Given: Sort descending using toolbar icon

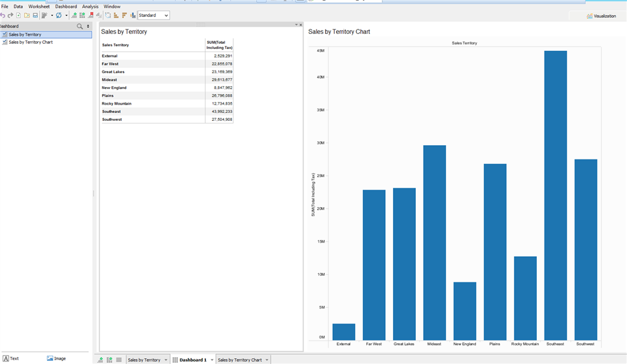Looking at the screenshot, I should click(x=124, y=15).
